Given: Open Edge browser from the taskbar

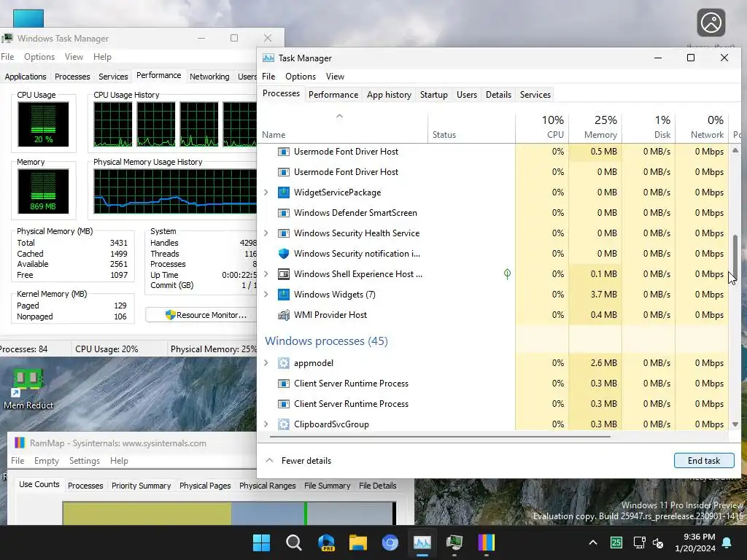Looking at the screenshot, I should coord(326,542).
